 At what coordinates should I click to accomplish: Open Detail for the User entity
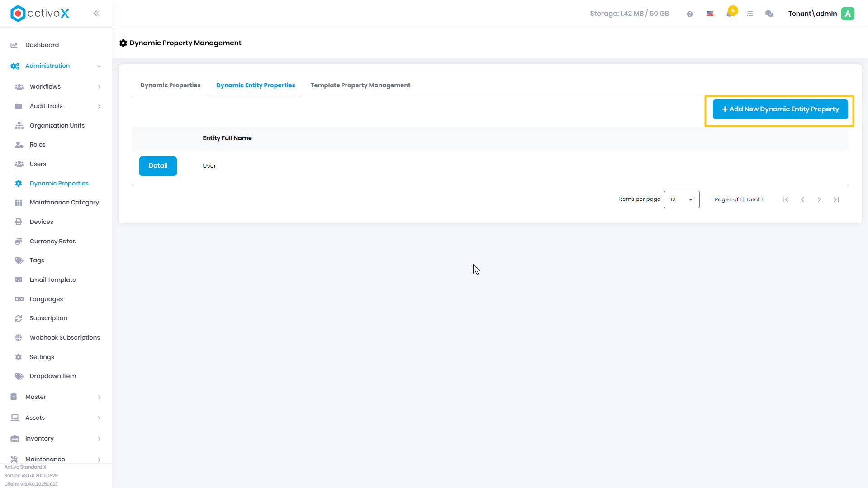pyautogui.click(x=158, y=166)
